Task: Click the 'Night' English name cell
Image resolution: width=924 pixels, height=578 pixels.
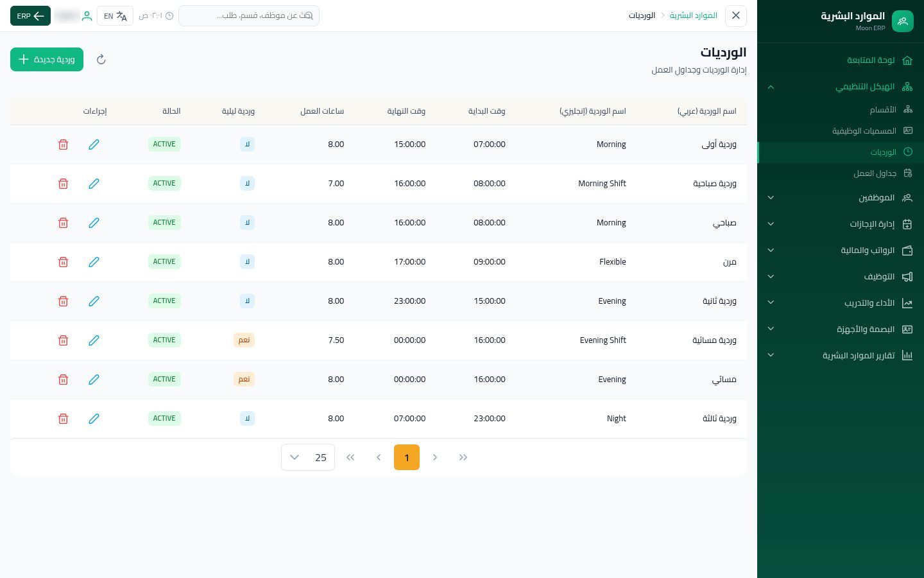Action: point(616,419)
